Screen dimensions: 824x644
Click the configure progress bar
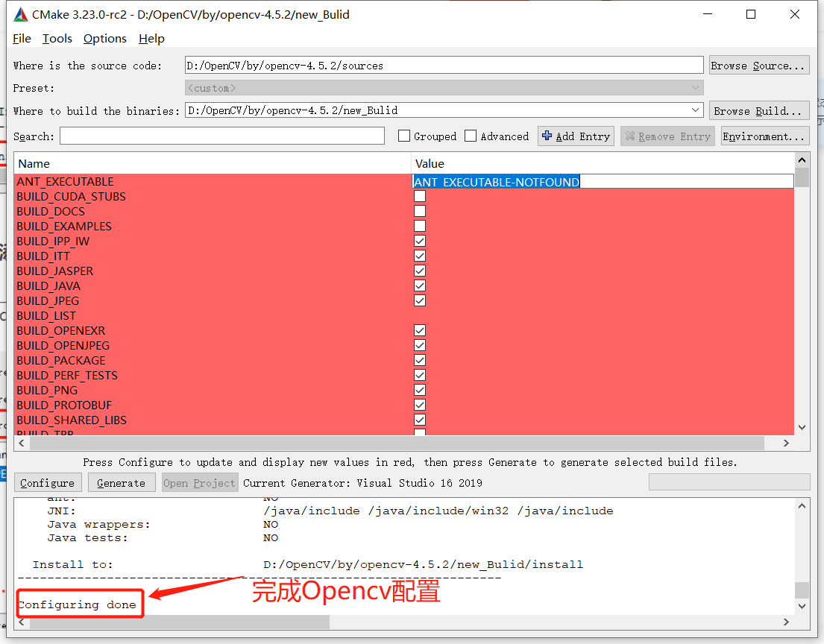(729, 482)
